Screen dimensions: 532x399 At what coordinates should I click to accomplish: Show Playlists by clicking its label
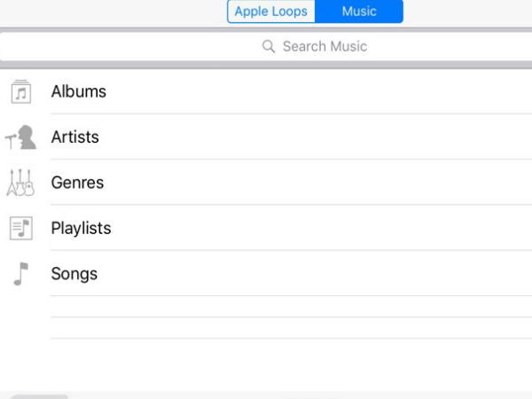(81, 228)
